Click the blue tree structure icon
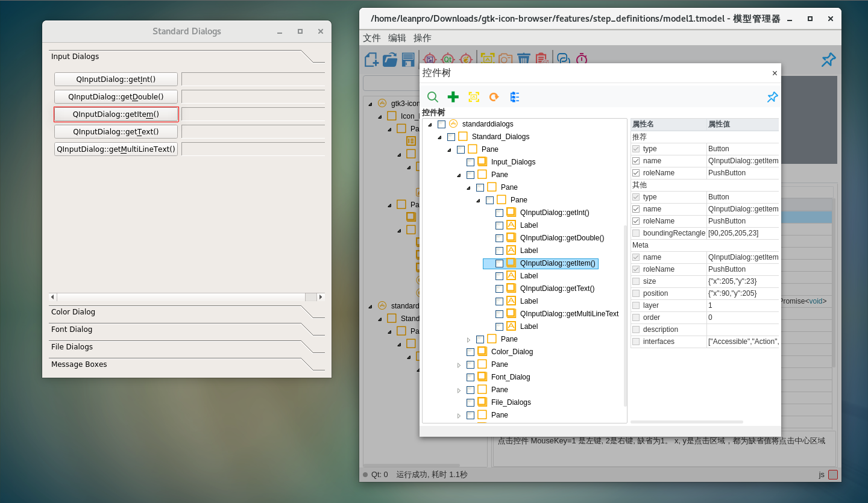The height and width of the screenshot is (503, 868). click(x=514, y=97)
